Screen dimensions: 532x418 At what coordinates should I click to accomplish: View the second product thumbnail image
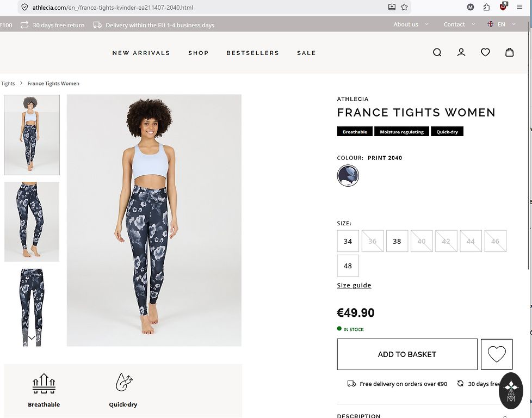32,222
